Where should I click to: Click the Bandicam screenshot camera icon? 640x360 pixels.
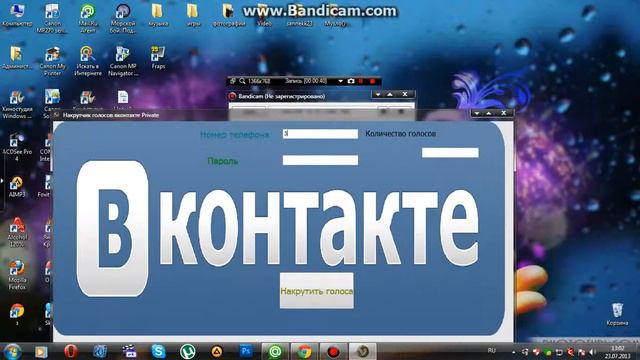351,81
